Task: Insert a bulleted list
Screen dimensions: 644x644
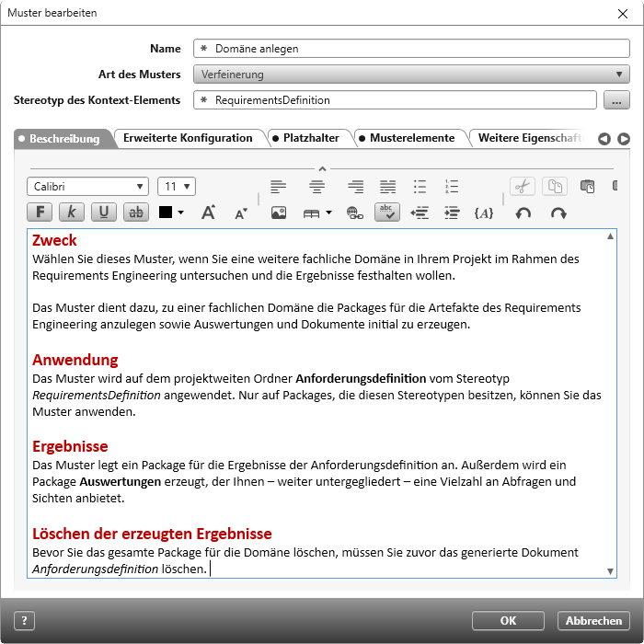Action: tap(420, 187)
